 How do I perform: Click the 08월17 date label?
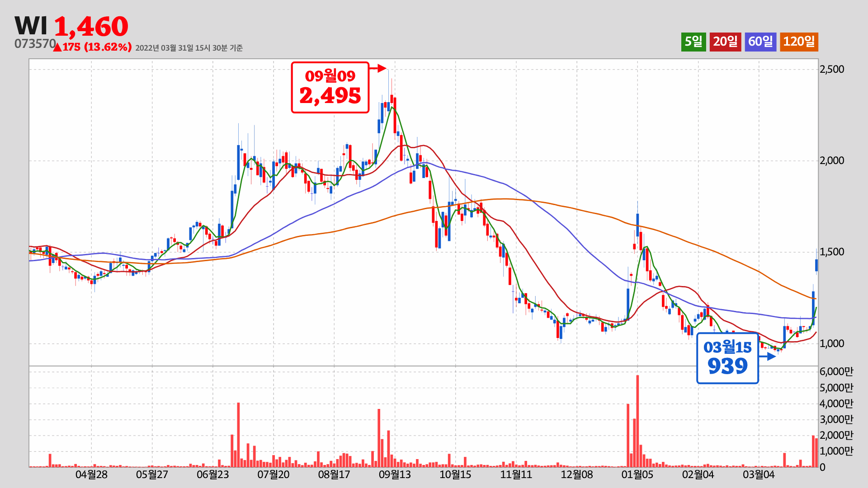coord(334,474)
